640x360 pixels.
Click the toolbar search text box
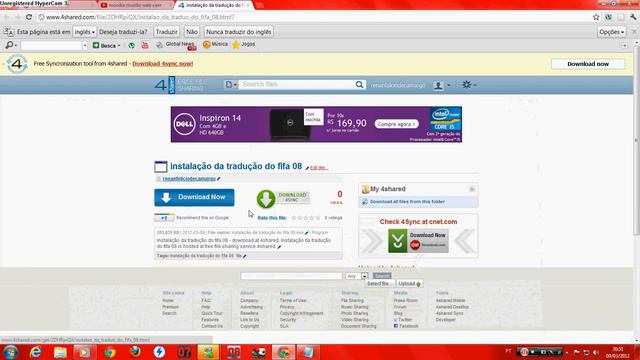pyautogui.click(x=51, y=45)
